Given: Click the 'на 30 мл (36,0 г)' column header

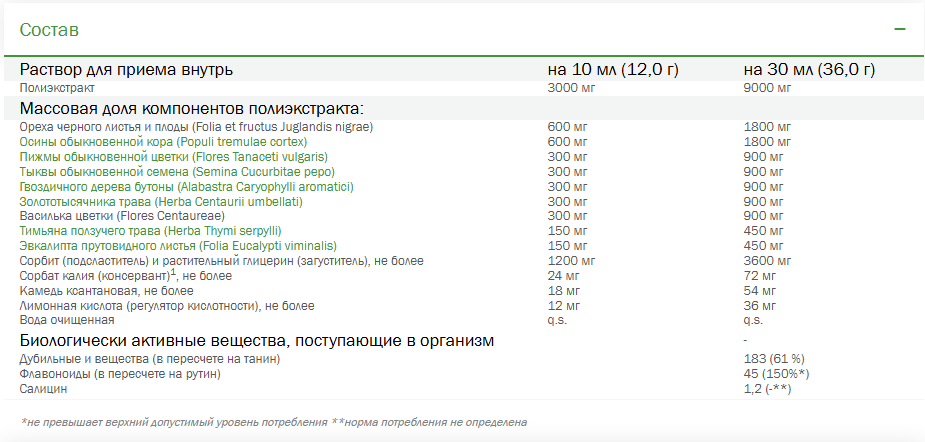Looking at the screenshot, I should 809,70.
